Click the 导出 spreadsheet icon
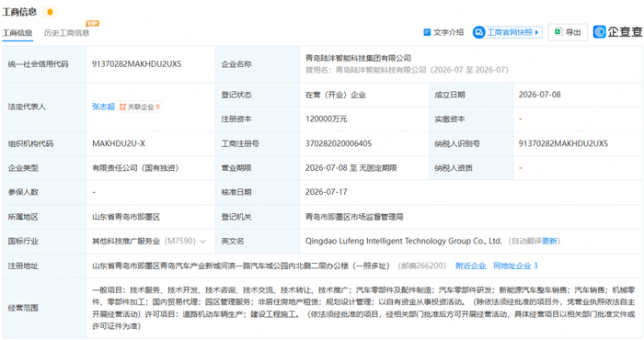 [x=558, y=31]
